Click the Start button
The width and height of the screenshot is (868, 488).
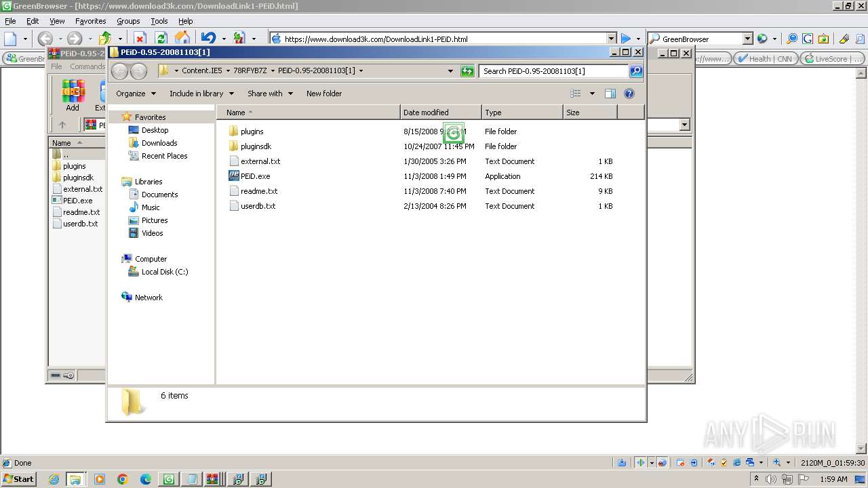[18, 479]
